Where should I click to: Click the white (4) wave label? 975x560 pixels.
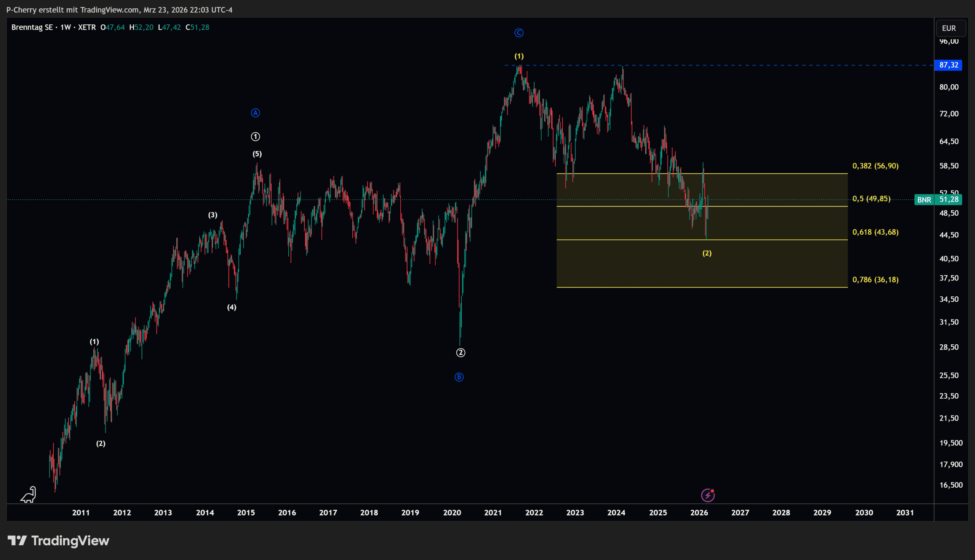pos(231,307)
